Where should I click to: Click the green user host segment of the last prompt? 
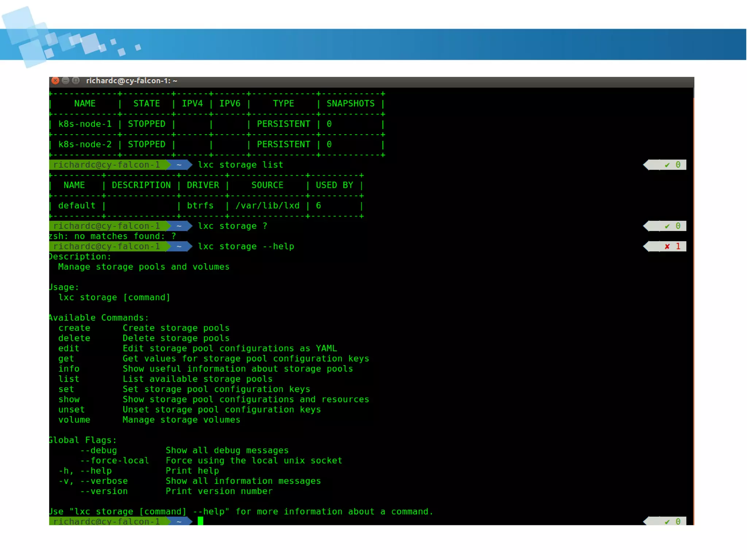[107, 522]
